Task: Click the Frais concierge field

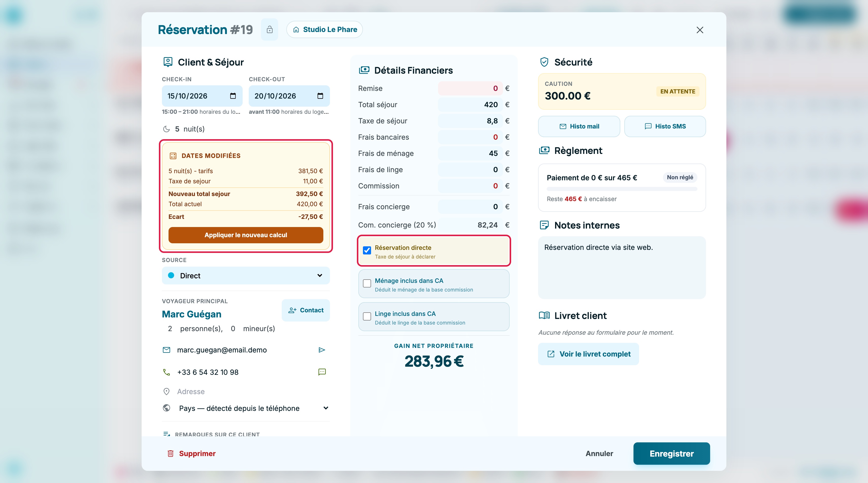Action: [470, 207]
